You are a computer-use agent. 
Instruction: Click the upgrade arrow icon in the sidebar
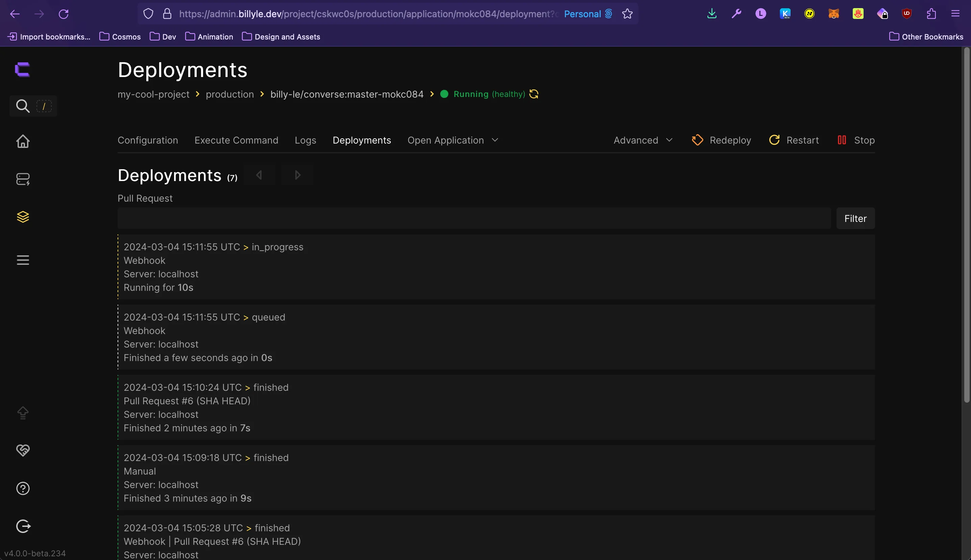click(23, 413)
